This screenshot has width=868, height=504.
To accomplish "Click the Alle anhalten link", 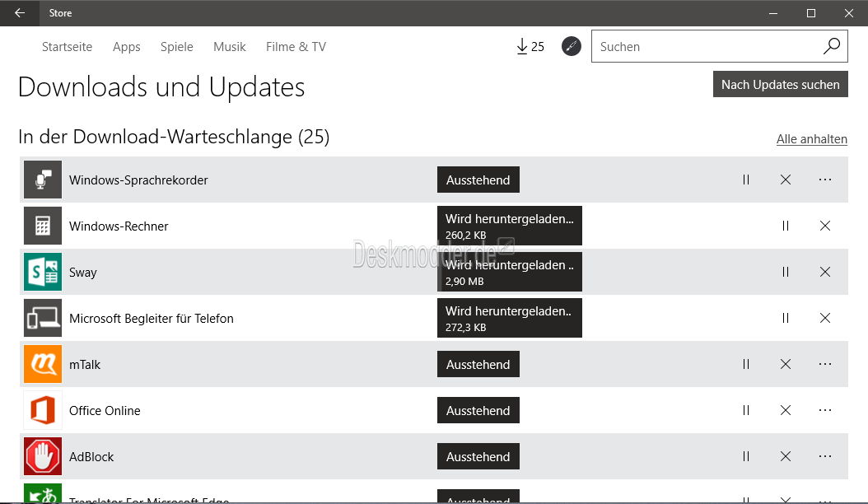I will [811, 139].
